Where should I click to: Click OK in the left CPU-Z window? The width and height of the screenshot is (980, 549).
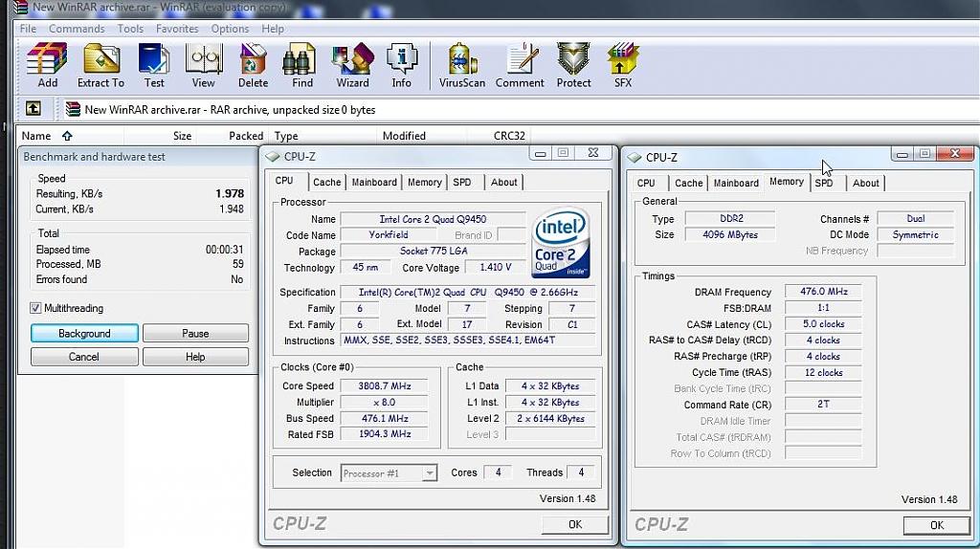(575, 525)
